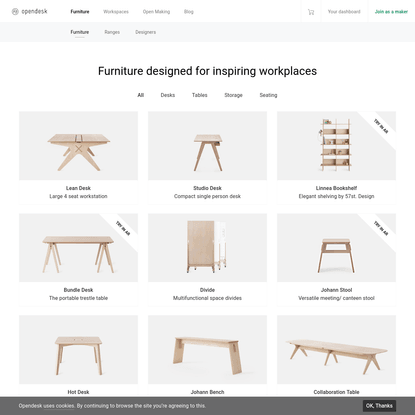This screenshot has width=415, height=415.
Task: Click the Divide title text
Action: [207, 290]
